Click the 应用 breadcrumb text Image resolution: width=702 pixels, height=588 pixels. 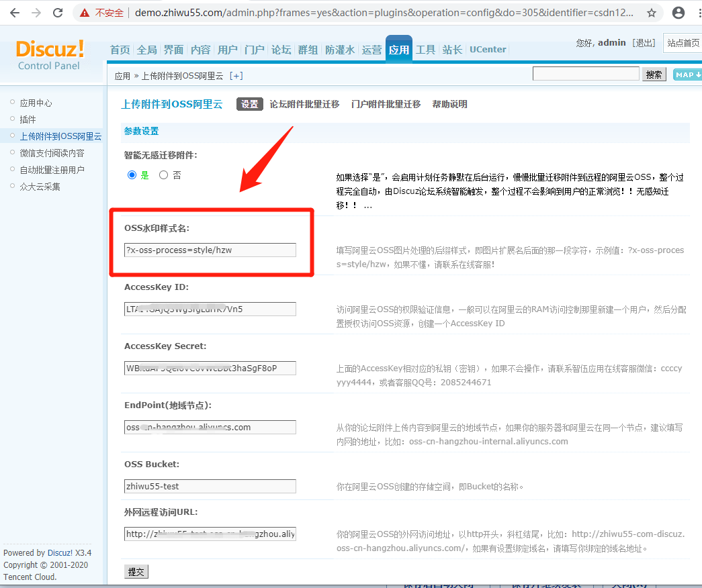[x=122, y=76]
